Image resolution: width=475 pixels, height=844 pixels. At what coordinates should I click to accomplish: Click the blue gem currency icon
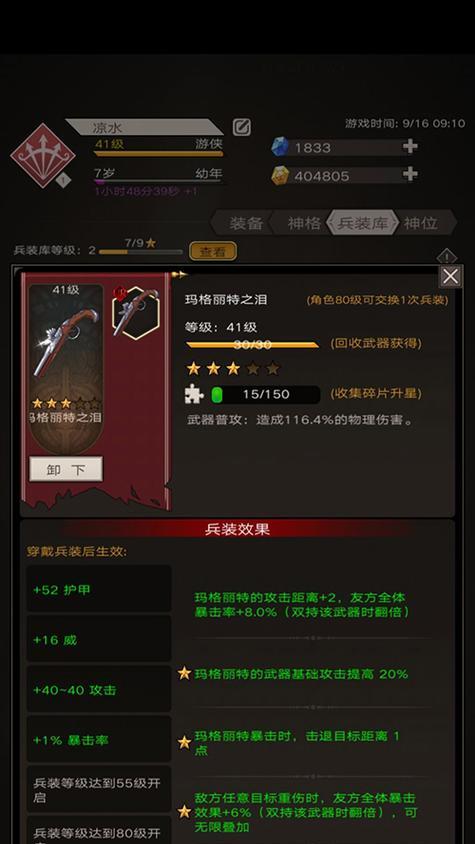280,147
